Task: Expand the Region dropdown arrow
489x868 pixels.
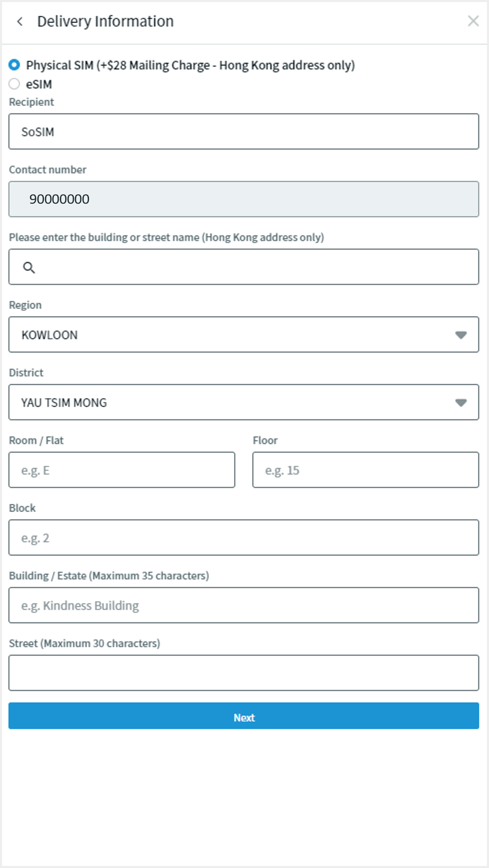Action: point(461,335)
